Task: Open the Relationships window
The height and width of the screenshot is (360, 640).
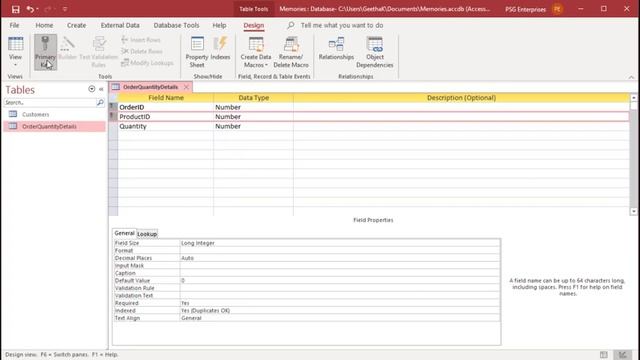Action: click(x=336, y=49)
